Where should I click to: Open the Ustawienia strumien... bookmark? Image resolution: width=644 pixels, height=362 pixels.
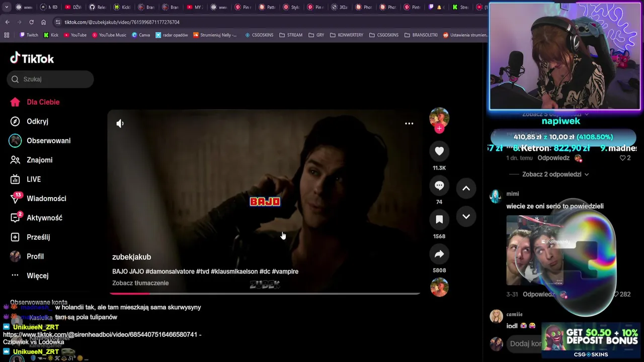click(x=465, y=35)
